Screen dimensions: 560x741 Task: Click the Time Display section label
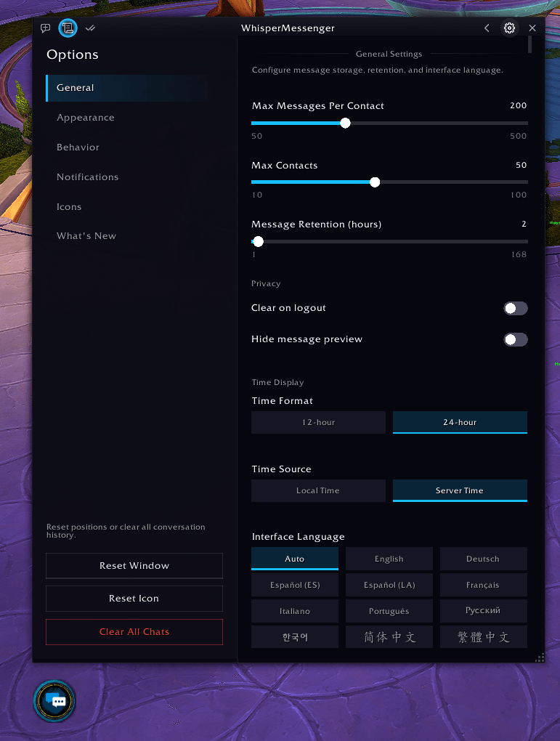point(278,382)
